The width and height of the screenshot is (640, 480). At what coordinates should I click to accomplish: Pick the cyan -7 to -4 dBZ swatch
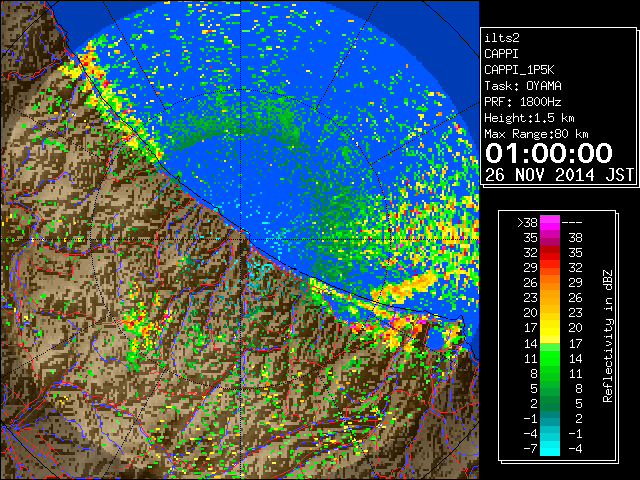(550, 449)
